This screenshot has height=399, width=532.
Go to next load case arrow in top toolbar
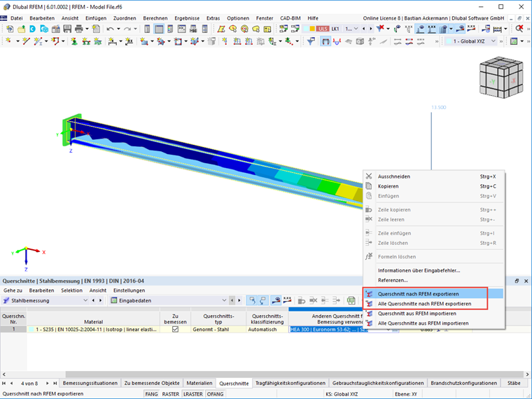tap(371, 29)
